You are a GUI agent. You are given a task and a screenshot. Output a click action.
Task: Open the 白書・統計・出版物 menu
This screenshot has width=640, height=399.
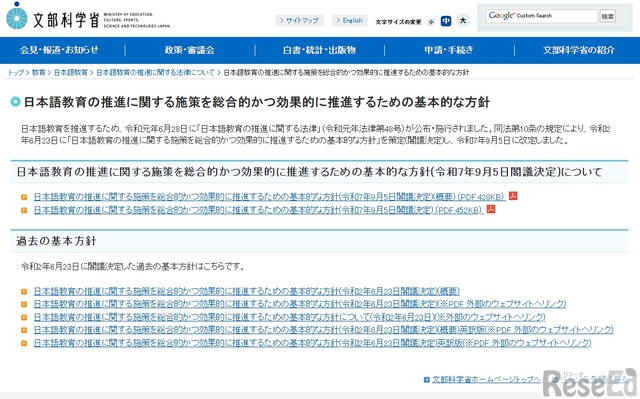[x=319, y=50]
